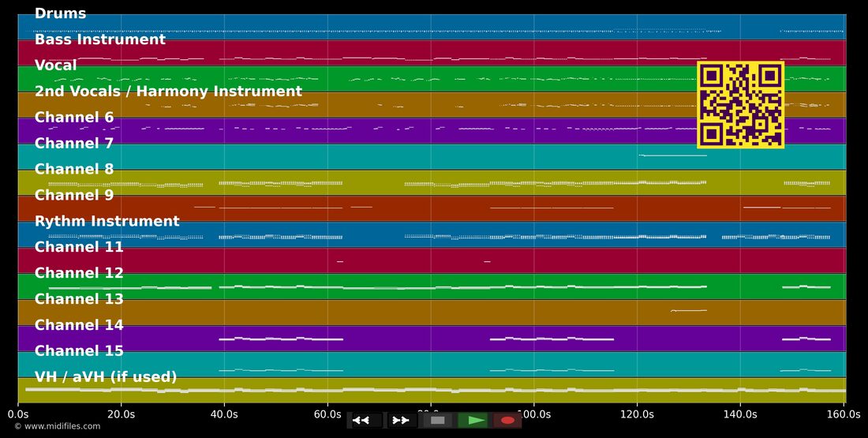This screenshot has width=868, height=438.
Task: Click the single long note in Channel 7 lane
Action: [673, 155]
